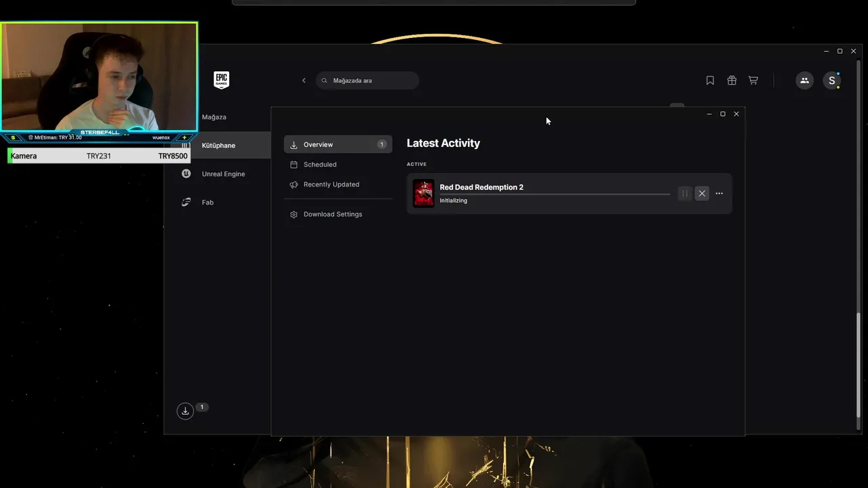This screenshot has height=488, width=868.
Task: Click the Scheduled calendar icon
Action: [294, 165]
